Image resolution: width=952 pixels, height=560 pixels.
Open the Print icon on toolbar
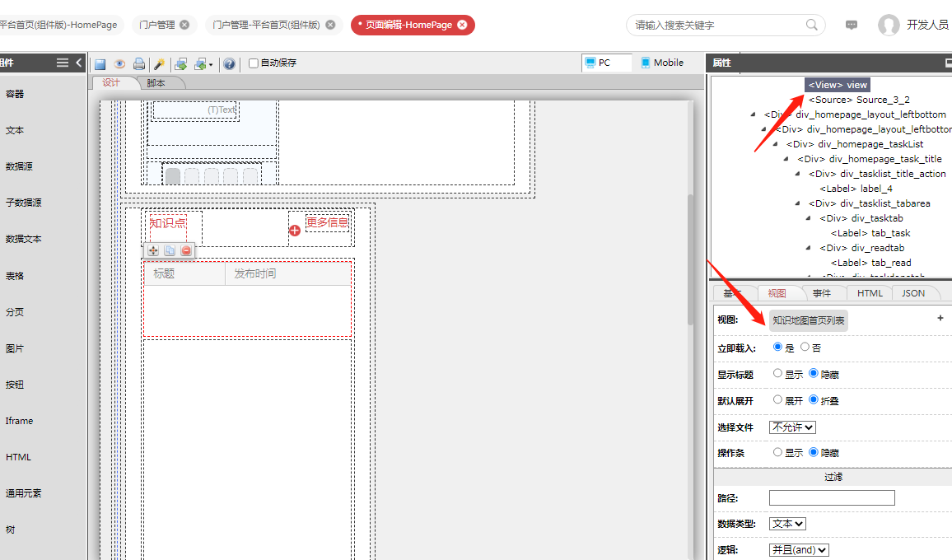point(139,63)
